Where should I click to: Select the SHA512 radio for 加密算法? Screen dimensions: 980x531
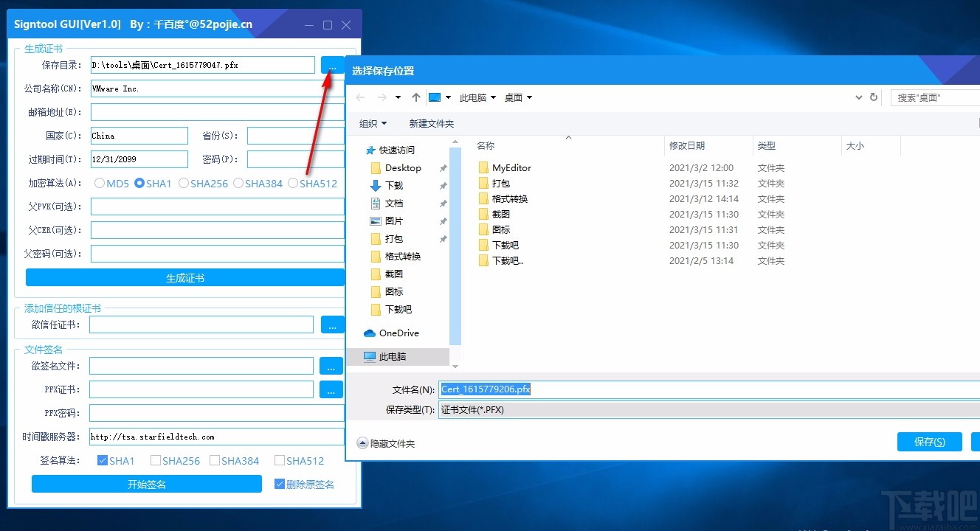pos(292,184)
